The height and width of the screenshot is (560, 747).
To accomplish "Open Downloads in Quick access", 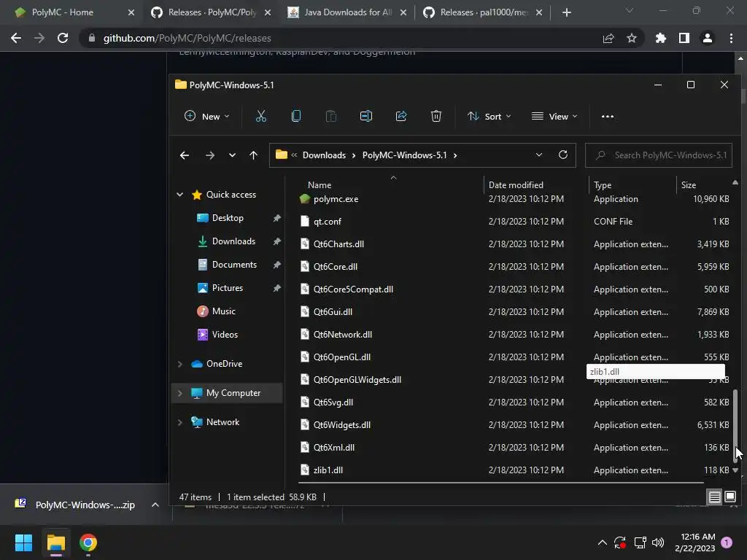I will click(x=233, y=241).
